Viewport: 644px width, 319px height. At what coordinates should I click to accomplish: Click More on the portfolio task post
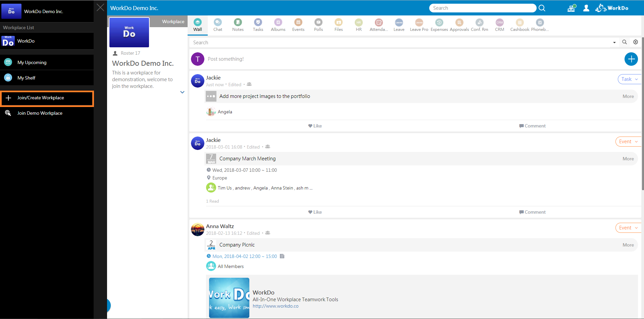[628, 96]
